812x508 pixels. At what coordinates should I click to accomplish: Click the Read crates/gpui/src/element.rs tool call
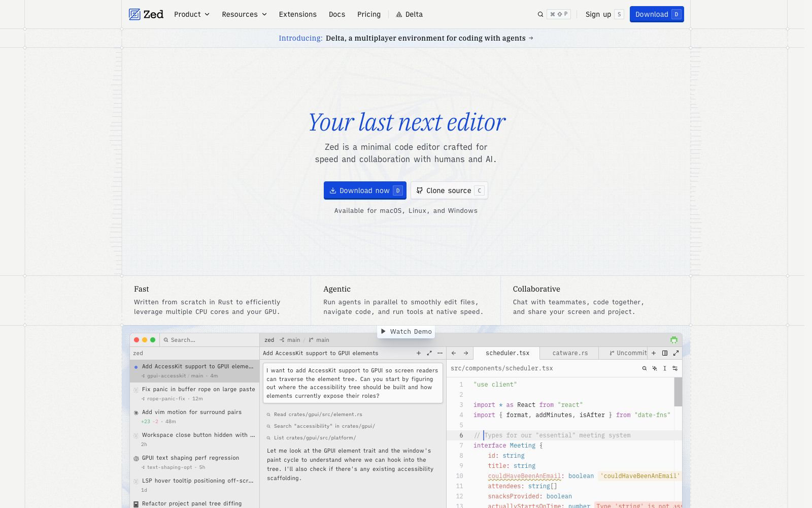coord(315,415)
